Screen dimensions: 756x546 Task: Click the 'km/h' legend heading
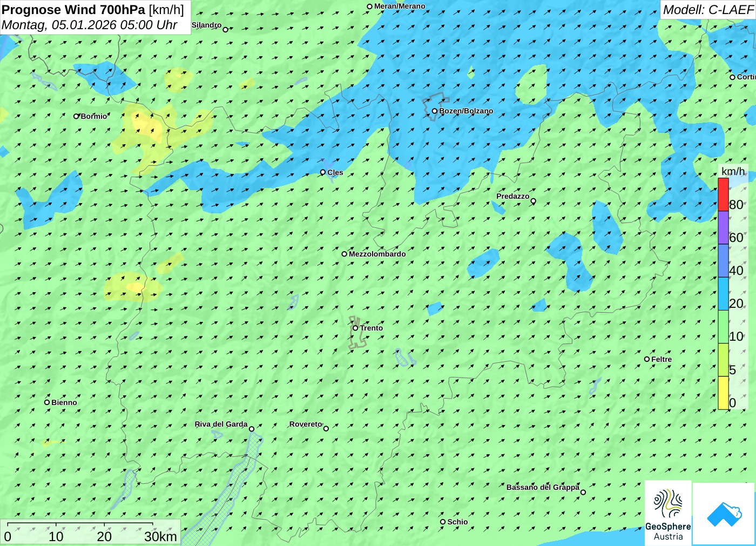[733, 171]
